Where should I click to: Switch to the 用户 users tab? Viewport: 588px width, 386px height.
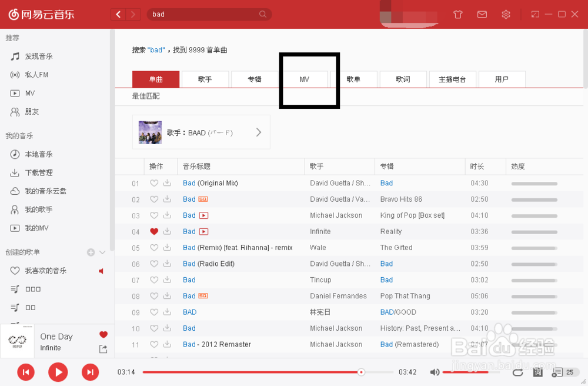click(502, 79)
